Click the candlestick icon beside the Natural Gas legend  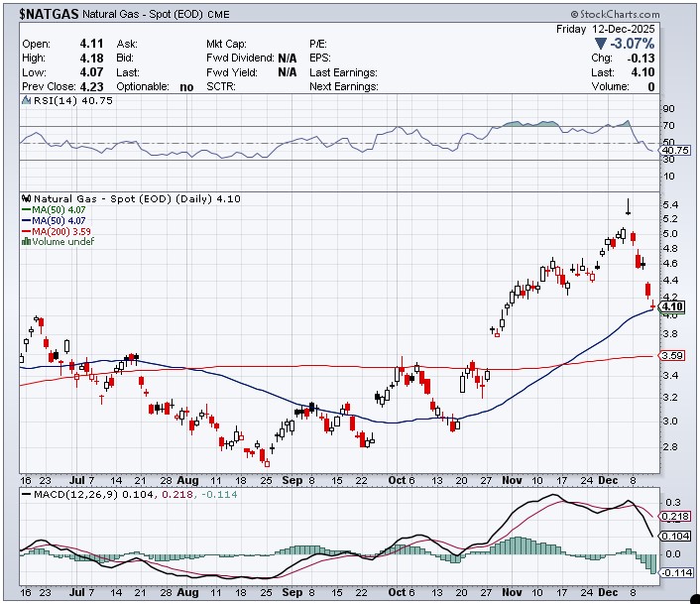[x=27, y=198]
